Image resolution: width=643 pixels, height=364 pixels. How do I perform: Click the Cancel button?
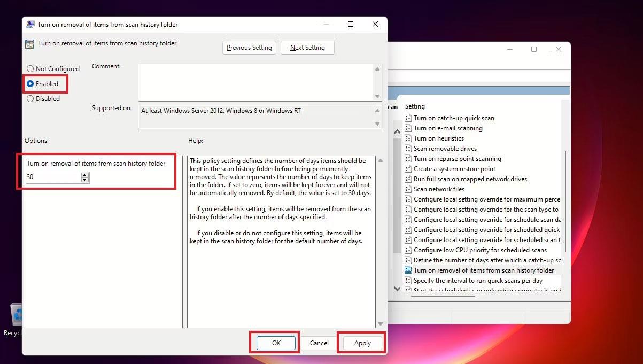click(x=319, y=343)
